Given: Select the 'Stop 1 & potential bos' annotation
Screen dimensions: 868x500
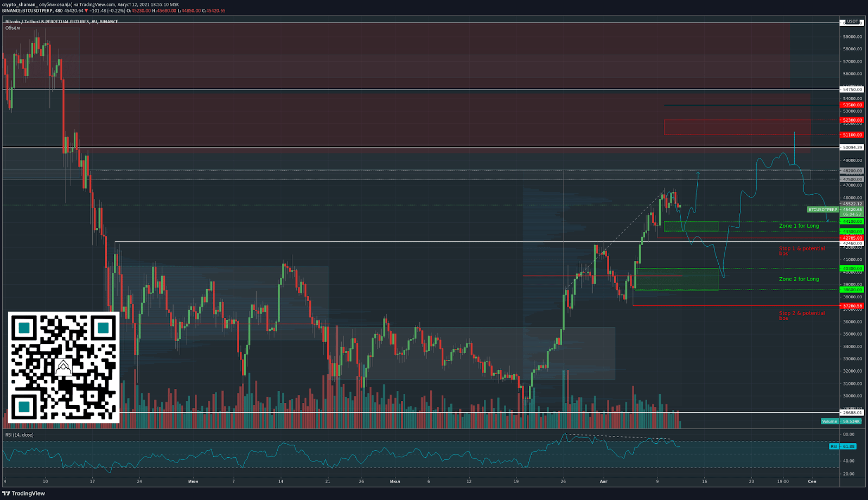Looking at the screenshot, I should click(802, 251).
